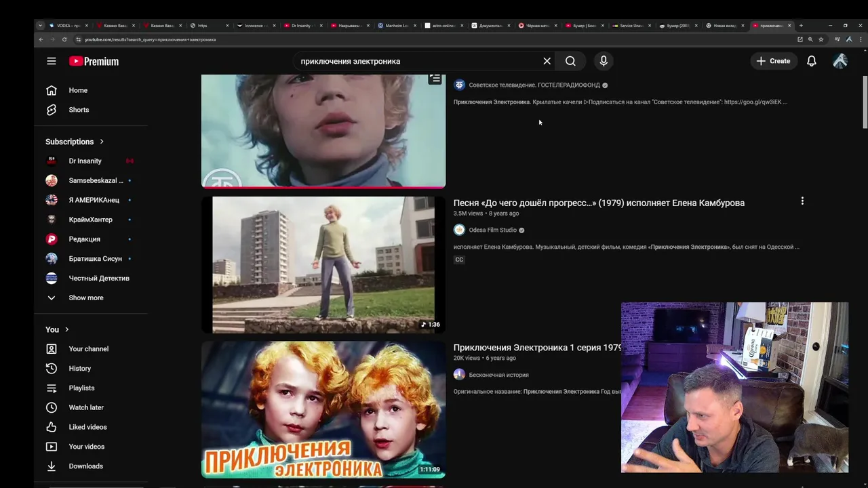Start voice search with the microphone
Viewport: 868px width, 488px height.
[x=604, y=61]
